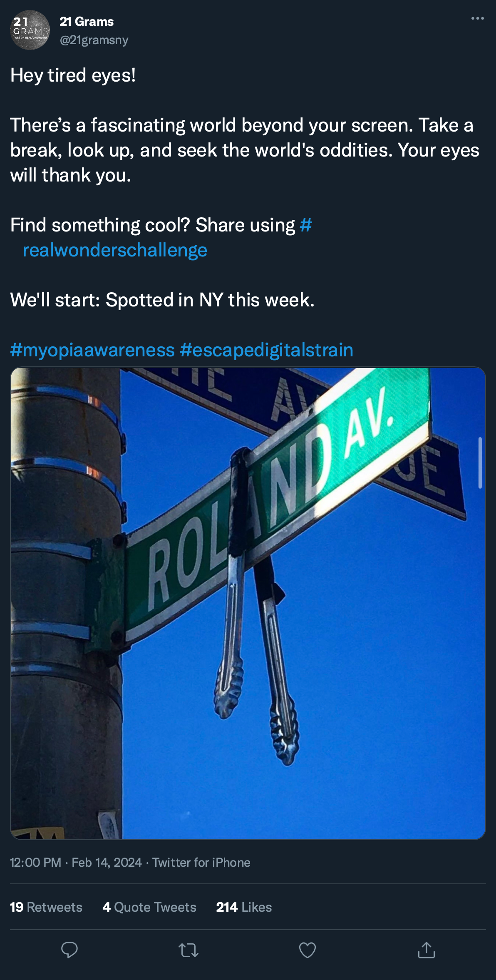Click the retweet arrows icon
The image size is (496, 980).
[x=188, y=950]
